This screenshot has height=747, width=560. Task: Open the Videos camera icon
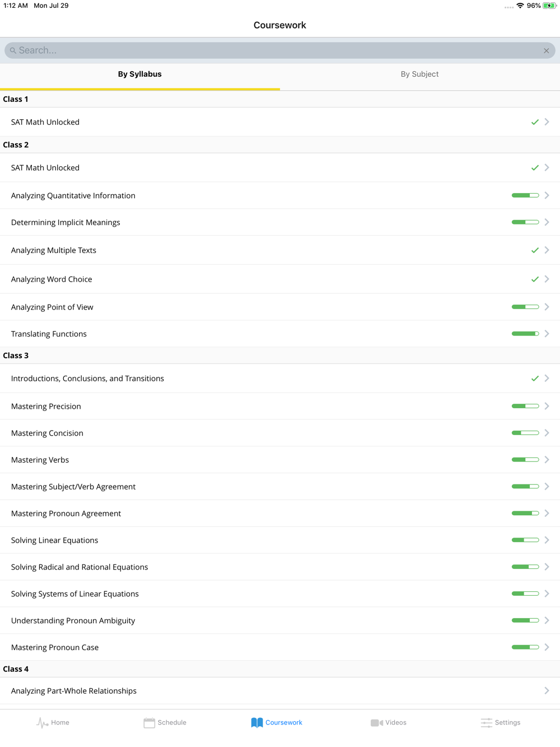click(377, 723)
